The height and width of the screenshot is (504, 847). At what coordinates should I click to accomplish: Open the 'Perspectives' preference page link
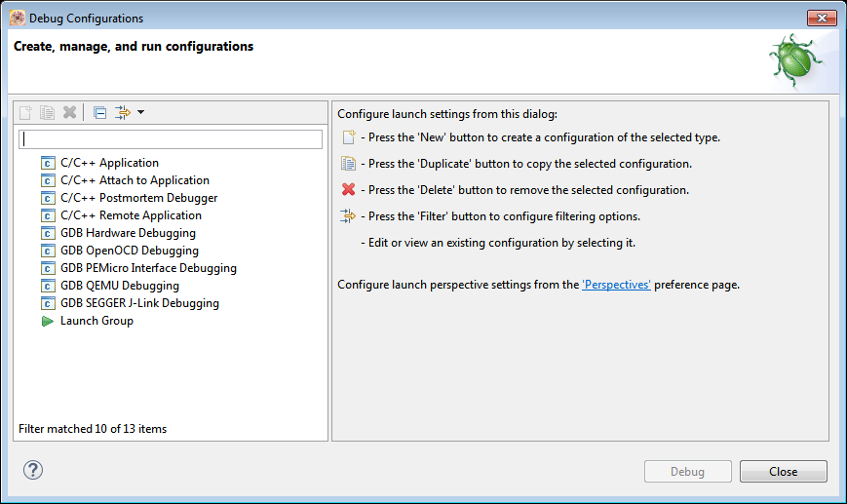(x=616, y=286)
